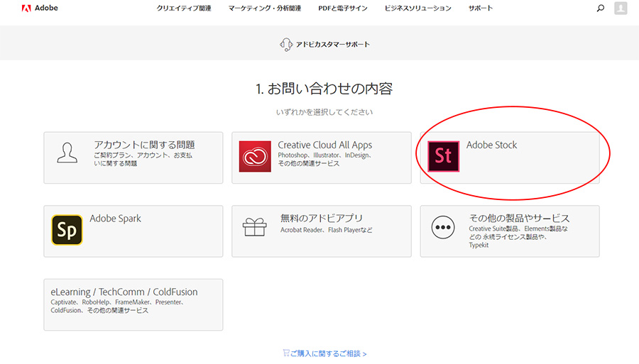The image size is (639, 364).
Task: Open クリエイティブ関連 menu
Action: coord(184,8)
